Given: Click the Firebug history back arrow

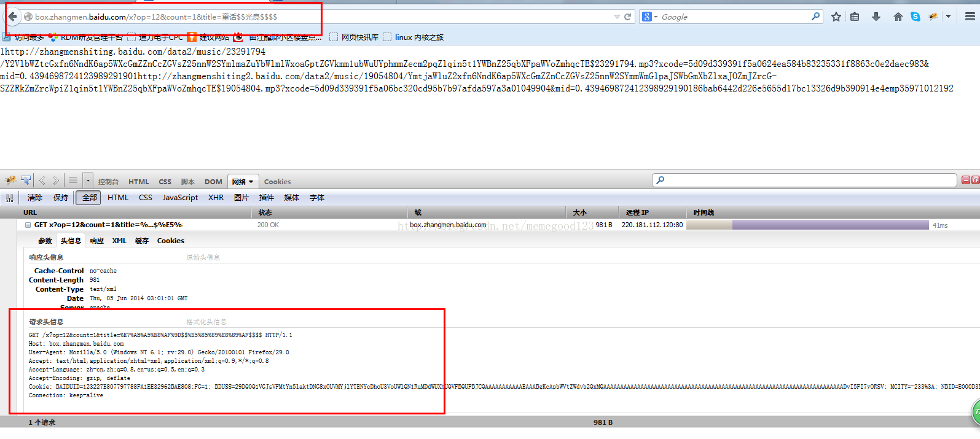Looking at the screenshot, I should coord(42,181).
